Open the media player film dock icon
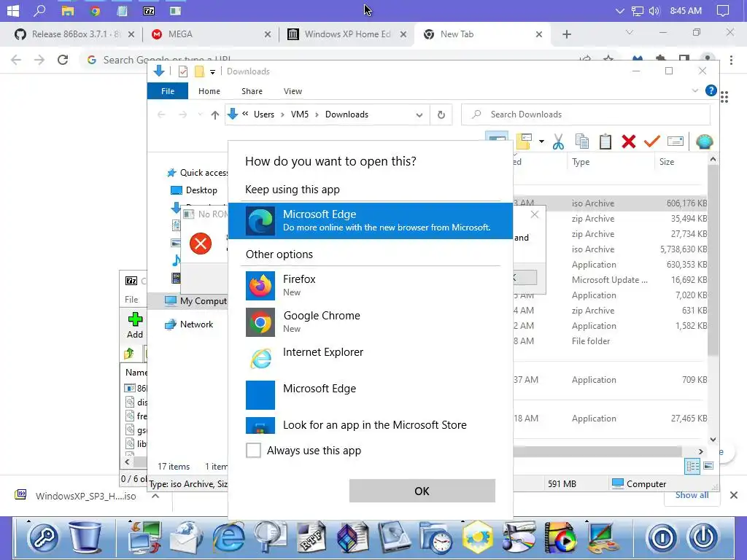The height and width of the screenshot is (560, 747). [560, 537]
